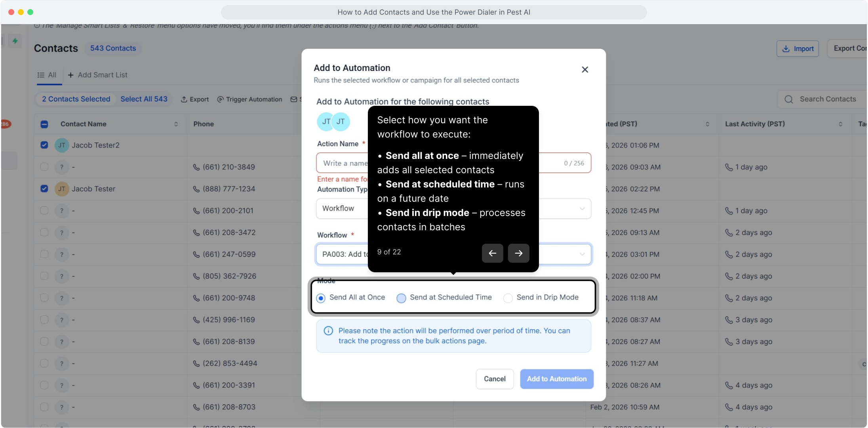Uncheck Jacob Tester2 contact checkbox
This screenshot has width=868, height=428.
pos(44,145)
